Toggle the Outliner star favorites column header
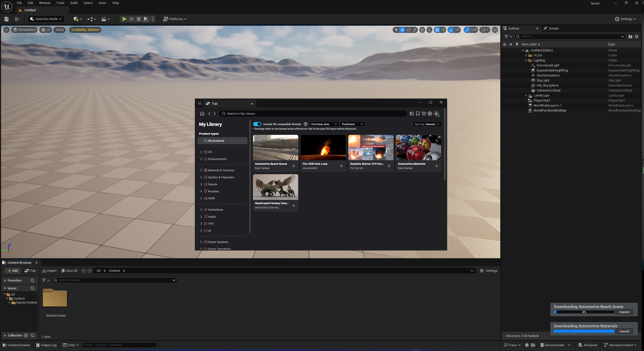The height and width of the screenshot is (351, 644). 511,44
